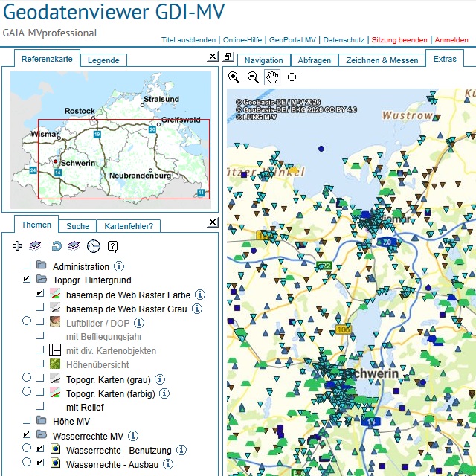The image size is (476, 476).
Task: Click the refresh layers icon
Action: 65,245
